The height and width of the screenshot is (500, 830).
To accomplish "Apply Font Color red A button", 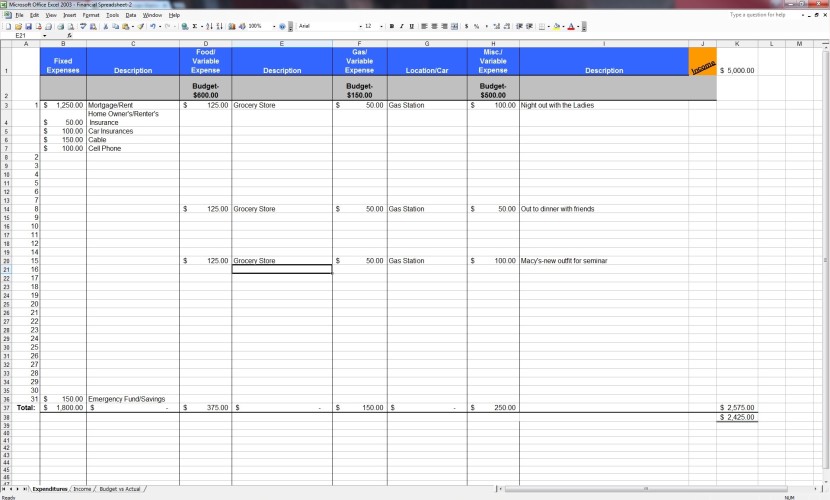I will [x=571, y=26].
